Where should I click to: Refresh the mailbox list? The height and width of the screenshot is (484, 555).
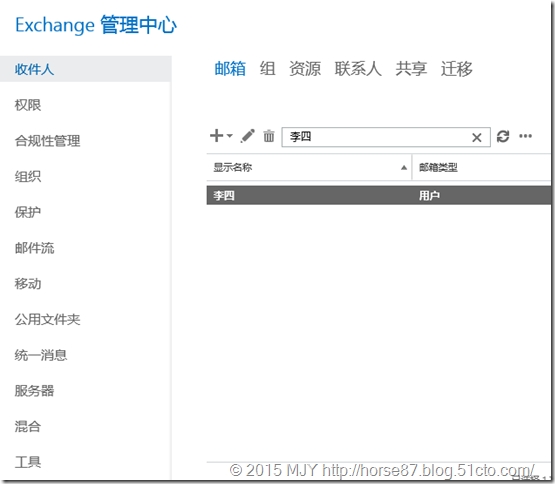503,136
